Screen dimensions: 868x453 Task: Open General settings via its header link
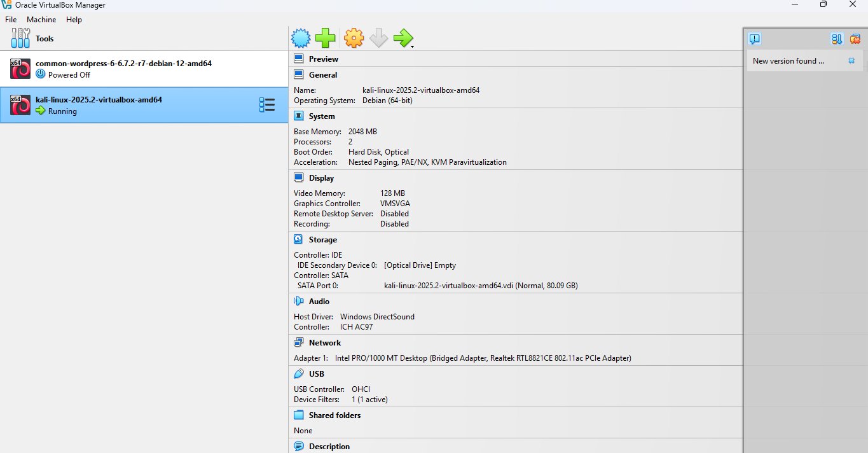coord(323,74)
